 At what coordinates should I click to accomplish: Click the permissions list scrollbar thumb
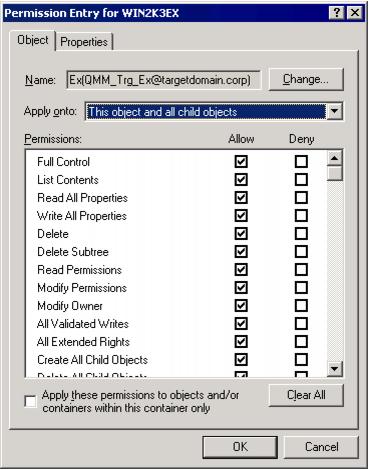335,173
